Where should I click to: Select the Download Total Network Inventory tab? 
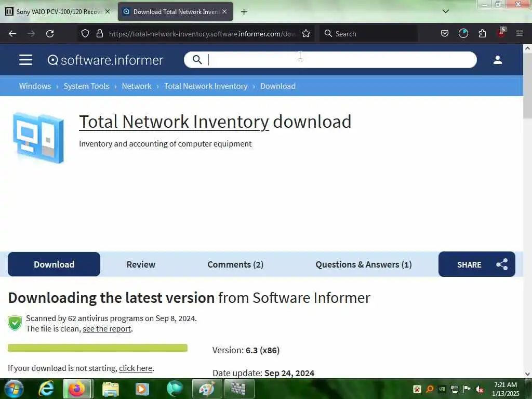click(175, 12)
